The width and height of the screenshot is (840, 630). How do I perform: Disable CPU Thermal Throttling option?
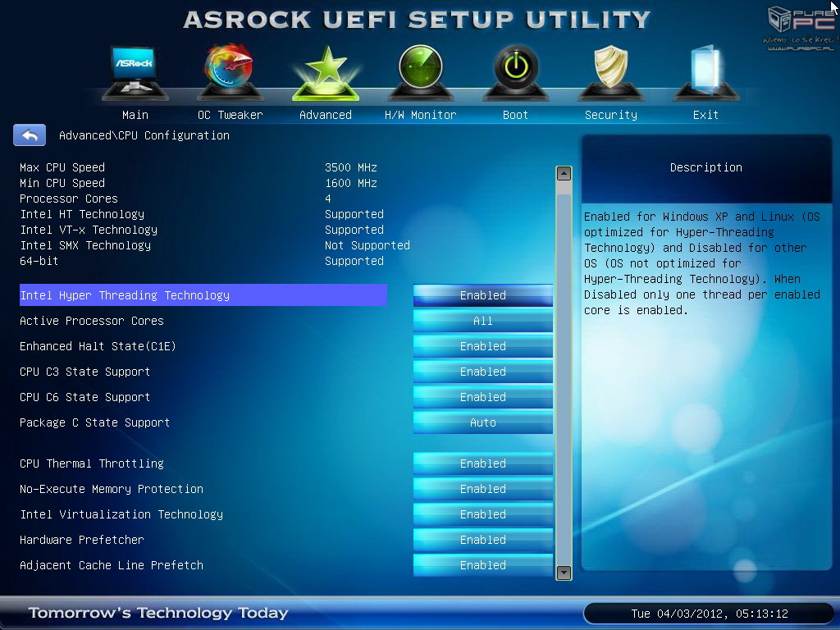click(482, 463)
